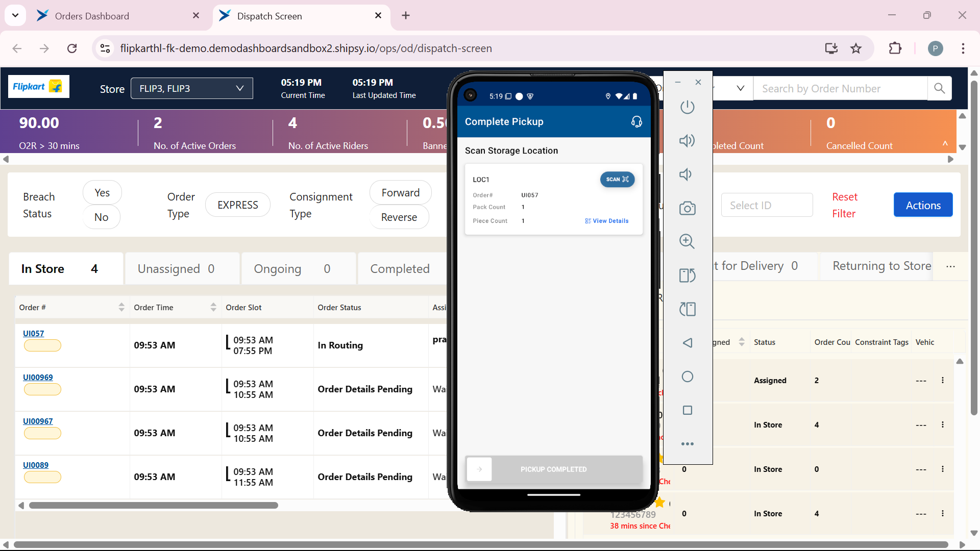Click Search by Order Number field
Image resolution: width=980 pixels, height=551 pixels.
pos(840,88)
